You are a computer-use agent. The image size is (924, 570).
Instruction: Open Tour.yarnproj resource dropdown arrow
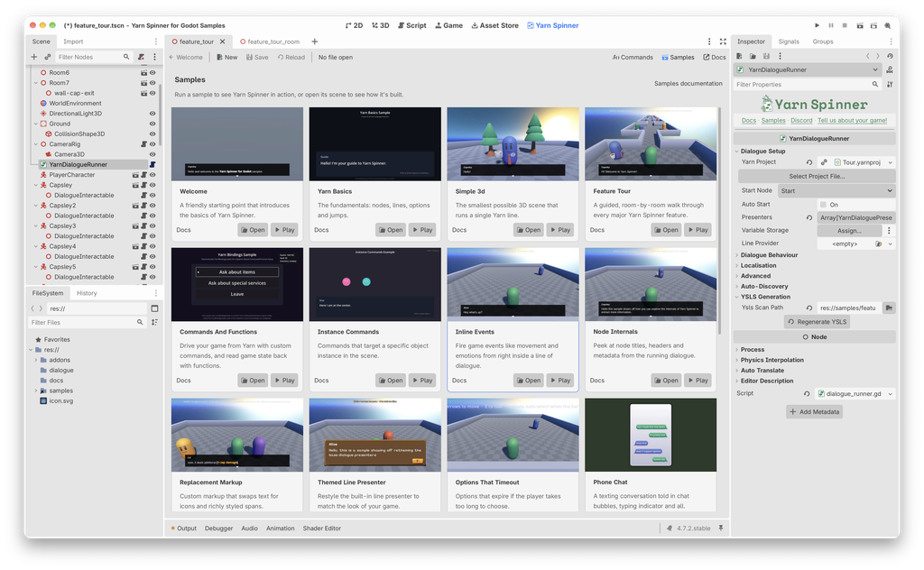click(890, 162)
